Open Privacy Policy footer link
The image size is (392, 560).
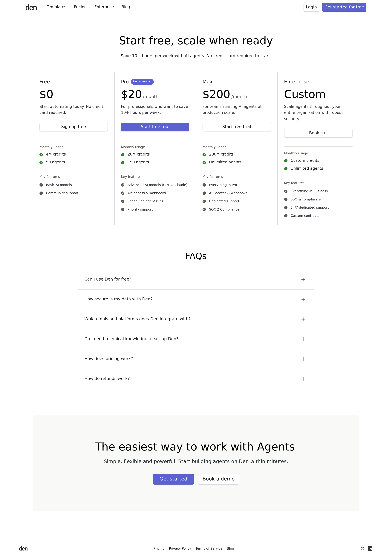point(180,549)
